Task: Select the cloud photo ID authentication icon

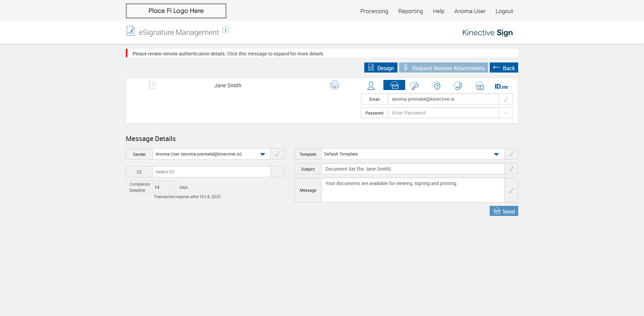Action: (480, 86)
